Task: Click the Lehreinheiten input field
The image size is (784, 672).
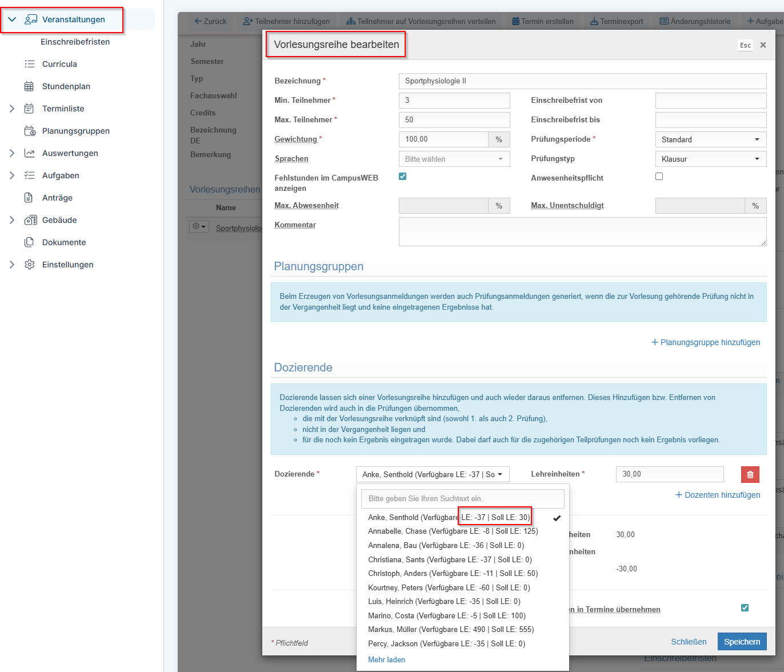Action: point(670,474)
